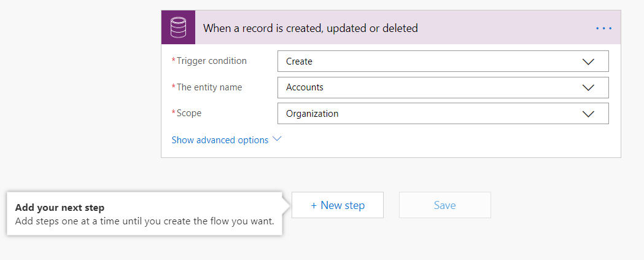Screen dimensions: 644x260
Task: Click the chevron arrow in the Trigger condition field
Action: coord(588,61)
